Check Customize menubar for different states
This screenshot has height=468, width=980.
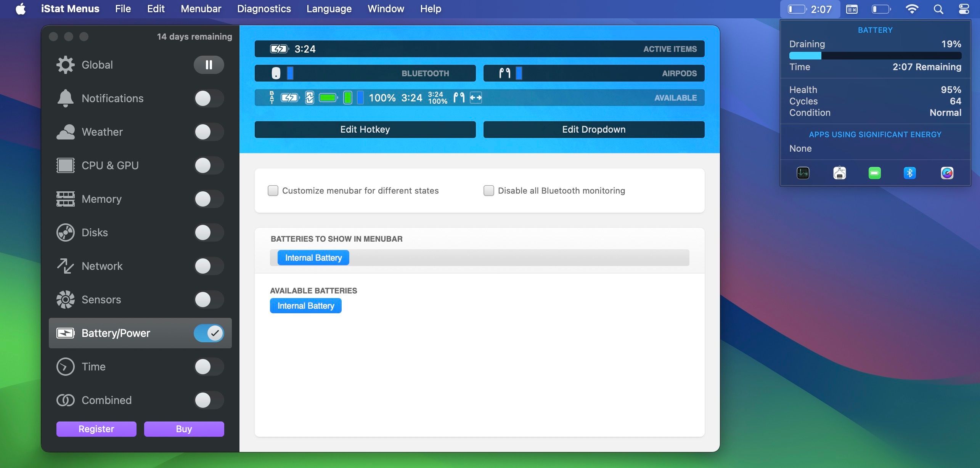pos(273,190)
